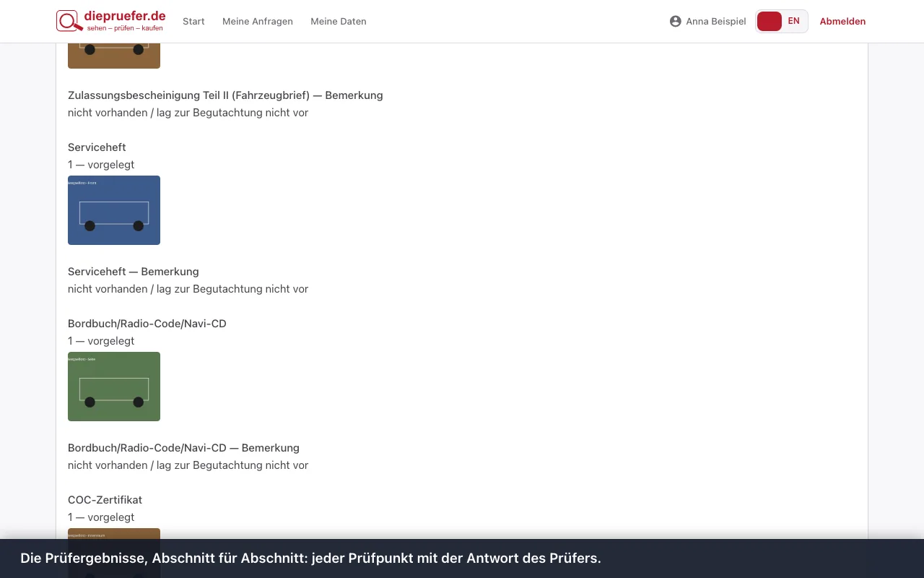This screenshot has height=578, width=924.
Task: Open the blue Serviceheft photo thumbnail
Action: click(114, 210)
